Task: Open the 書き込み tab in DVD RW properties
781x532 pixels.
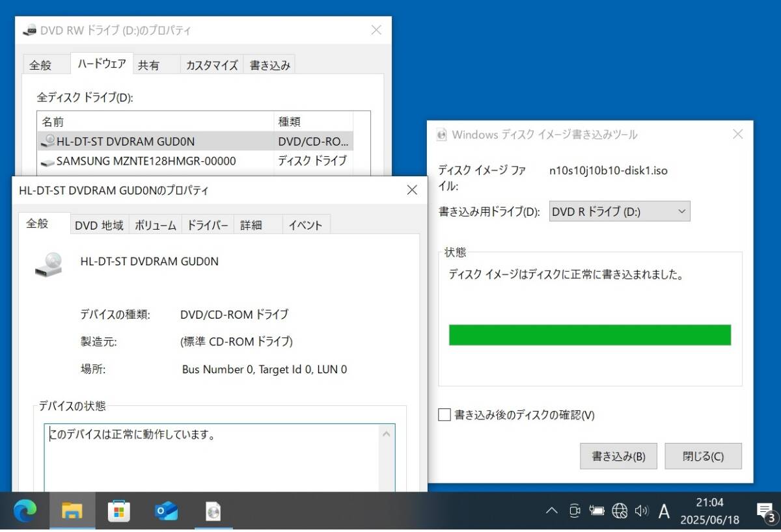Action: pyautogui.click(x=270, y=65)
